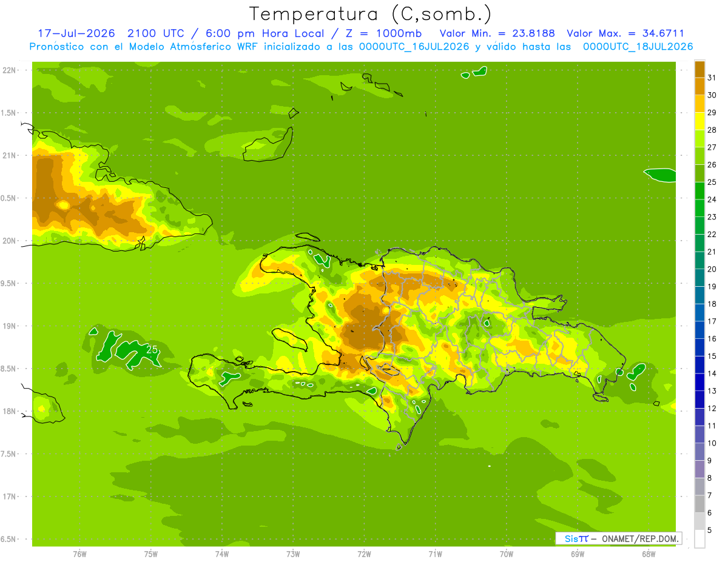The height and width of the screenshot is (562, 728).
Task: Click latitude label '19N'
Action: click(10, 326)
